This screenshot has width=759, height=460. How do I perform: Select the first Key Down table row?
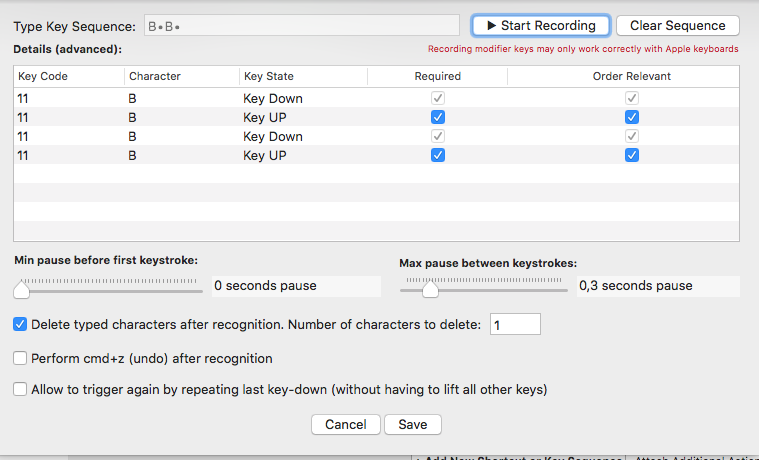(200, 98)
